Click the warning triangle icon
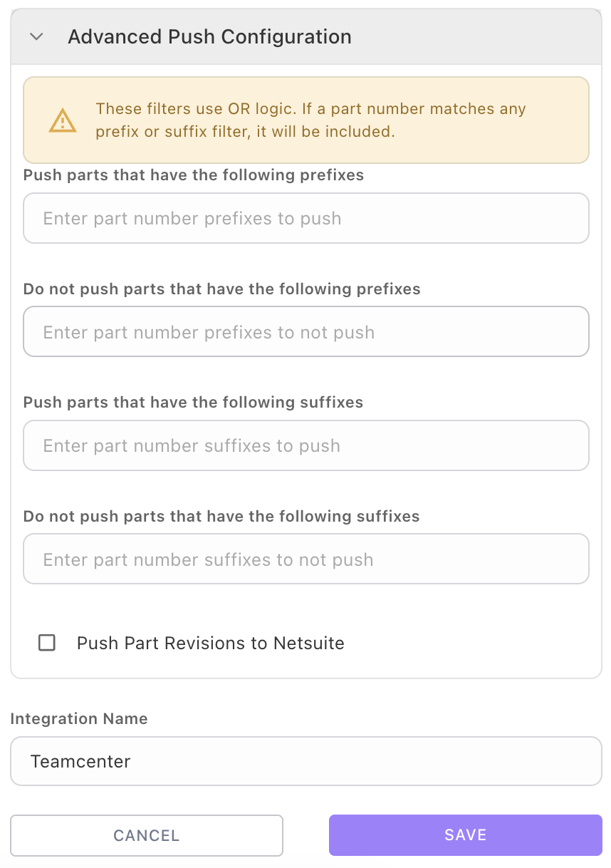 click(x=63, y=120)
